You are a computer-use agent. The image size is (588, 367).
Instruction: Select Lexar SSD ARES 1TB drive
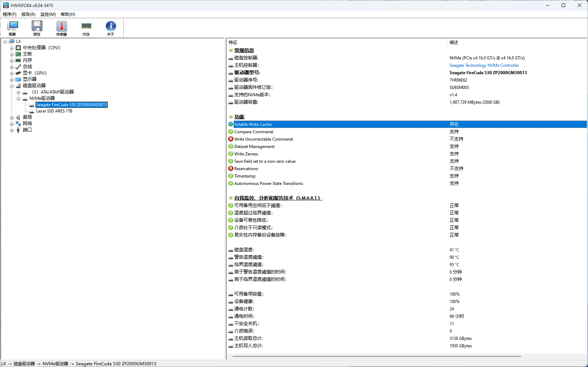(x=54, y=111)
